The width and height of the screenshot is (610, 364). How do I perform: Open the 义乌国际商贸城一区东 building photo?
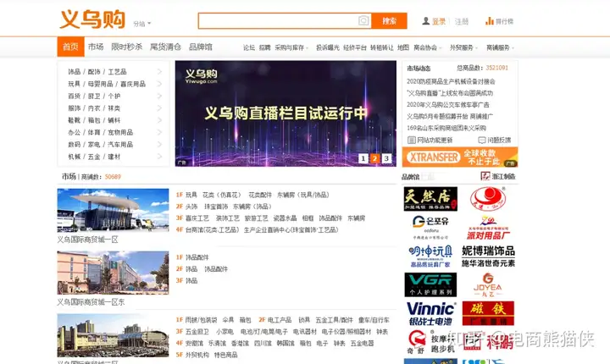pyautogui.click(x=113, y=273)
